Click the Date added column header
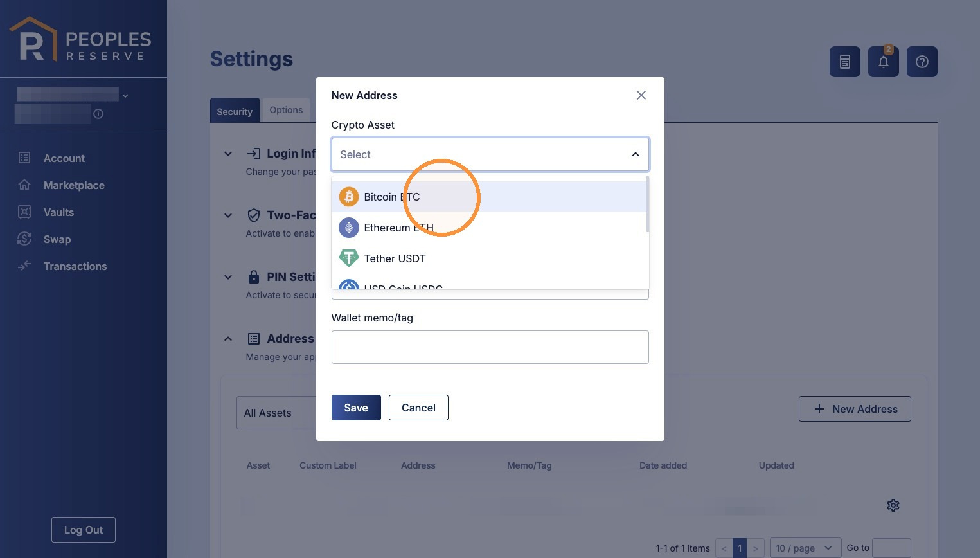 point(663,465)
